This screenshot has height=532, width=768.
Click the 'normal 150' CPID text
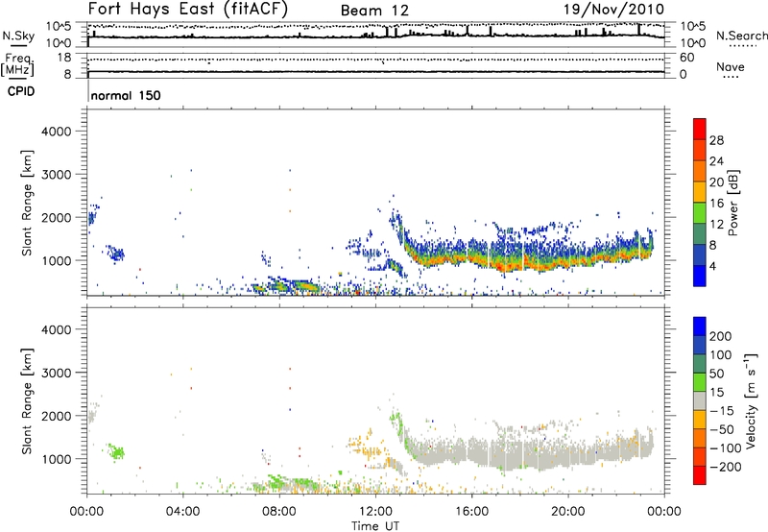click(x=126, y=95)
